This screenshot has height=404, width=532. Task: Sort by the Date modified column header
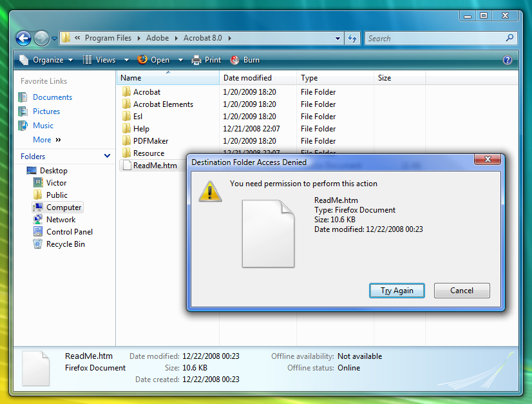click(258, 78)
